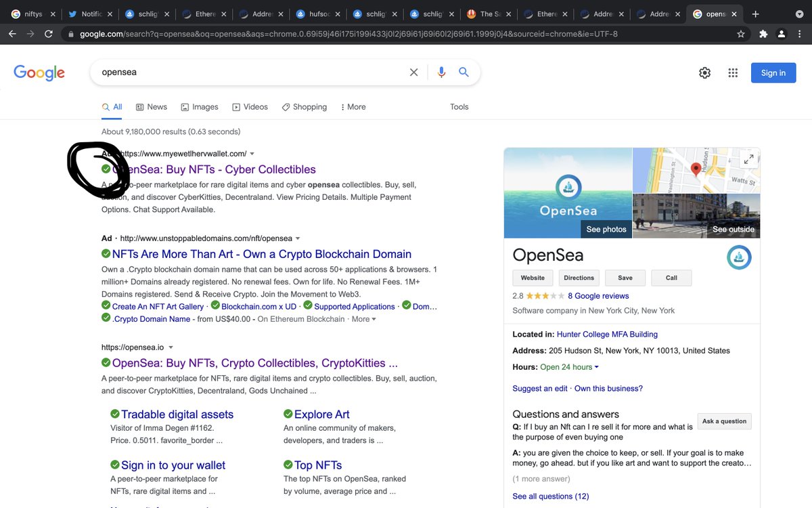
Task: Open the Shopping results tab
Action: 304,107
